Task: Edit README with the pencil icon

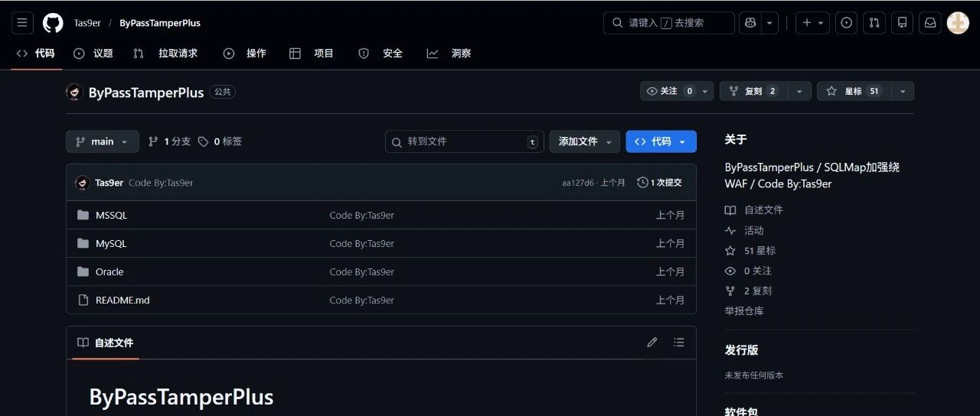Action: pos(652,343)
